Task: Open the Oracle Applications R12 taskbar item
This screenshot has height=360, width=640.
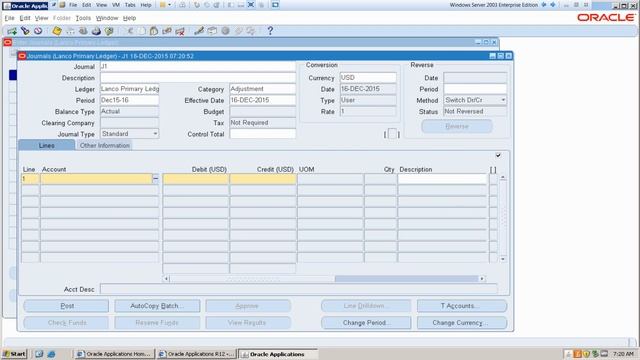Action: click(x=196, y=354)
